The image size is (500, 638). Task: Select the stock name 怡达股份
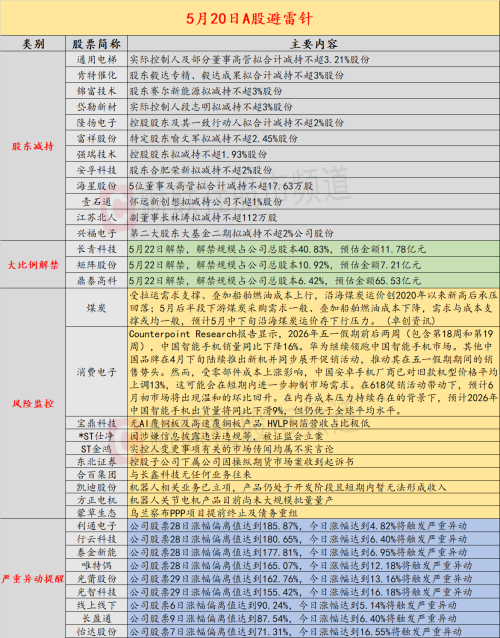point(96,631)
